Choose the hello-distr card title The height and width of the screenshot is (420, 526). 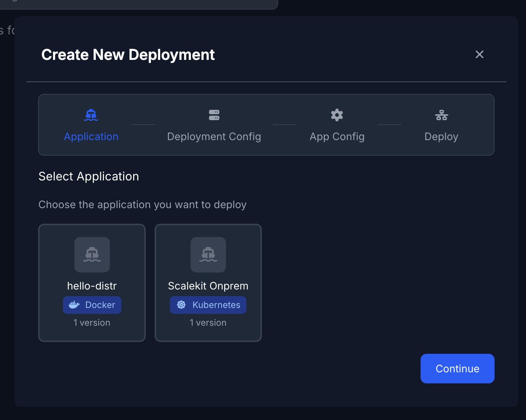[x=92, y=286]
